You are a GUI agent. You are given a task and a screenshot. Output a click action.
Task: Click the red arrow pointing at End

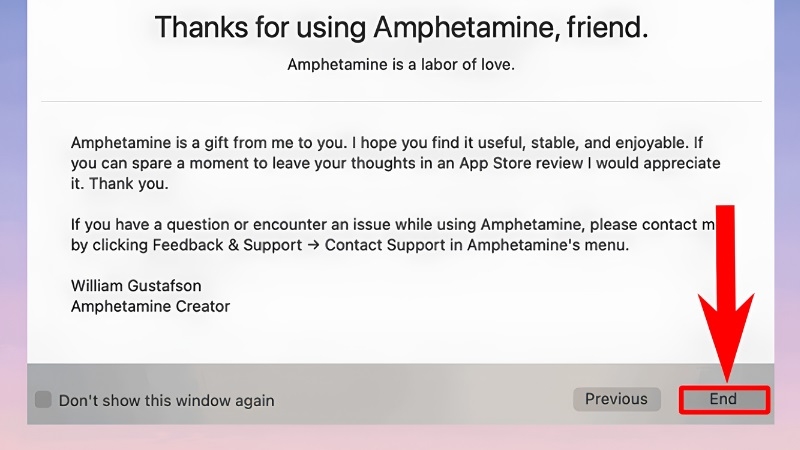click(726, 293)
